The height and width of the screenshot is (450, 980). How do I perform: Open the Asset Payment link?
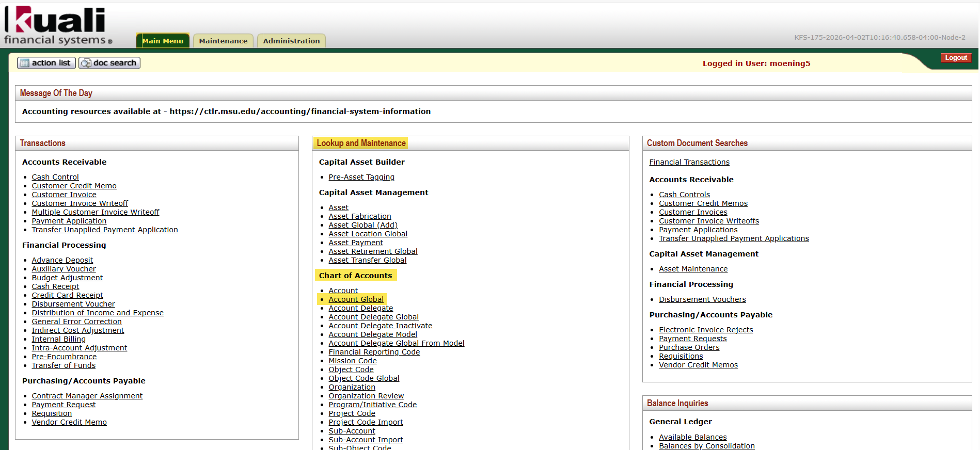coord(356,243)
